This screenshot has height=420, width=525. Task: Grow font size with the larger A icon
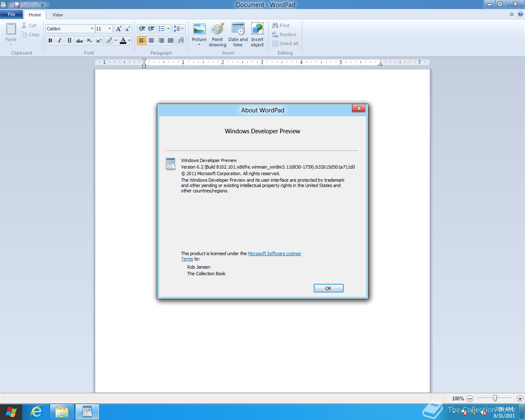click(x=119, y=29)
